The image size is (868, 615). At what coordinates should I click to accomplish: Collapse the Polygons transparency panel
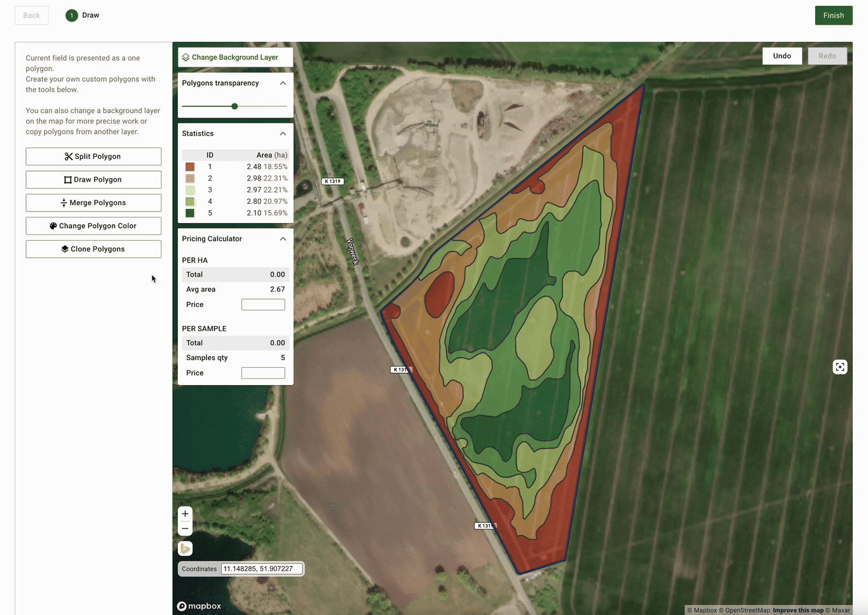283,83
